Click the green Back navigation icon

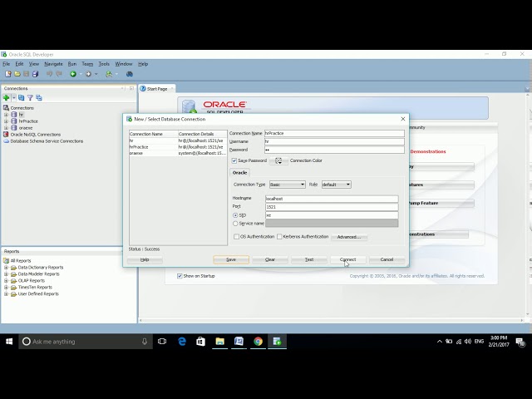click(73, 74)
